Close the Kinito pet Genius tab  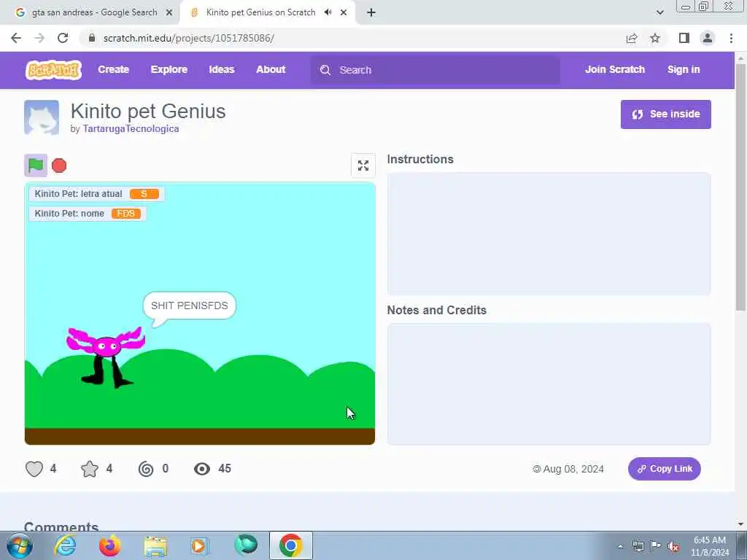[x=344, y=13]
